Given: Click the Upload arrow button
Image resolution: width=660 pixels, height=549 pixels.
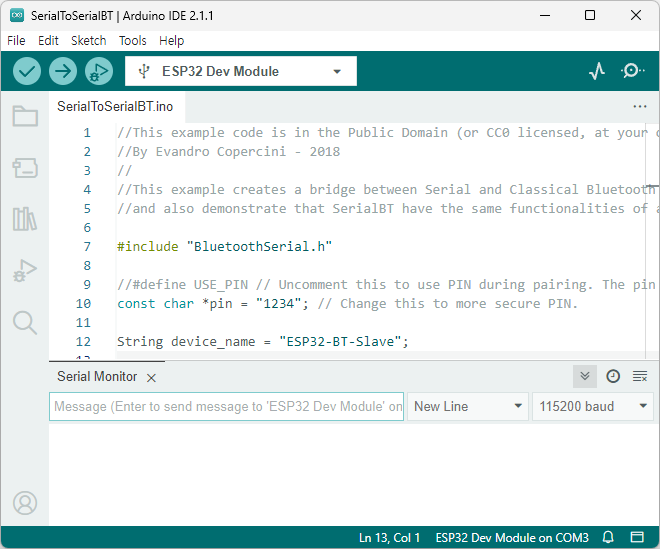Looking at the screenshot, I should [x=63, y=71].
